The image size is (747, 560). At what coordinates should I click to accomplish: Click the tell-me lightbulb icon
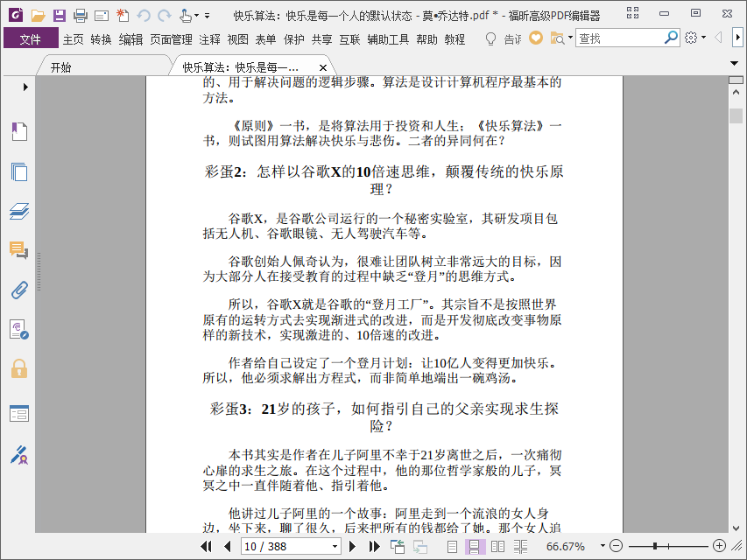(x=490, y=38)
